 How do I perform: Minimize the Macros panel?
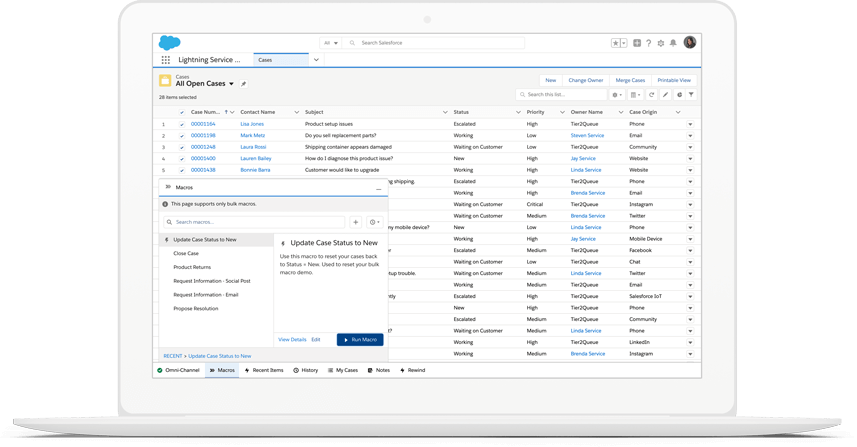[378, 189]
